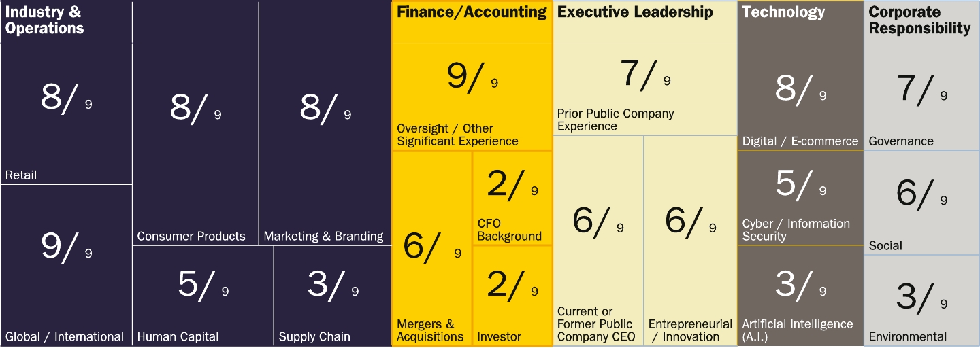Click the CFO Background tile

point(512,197)
